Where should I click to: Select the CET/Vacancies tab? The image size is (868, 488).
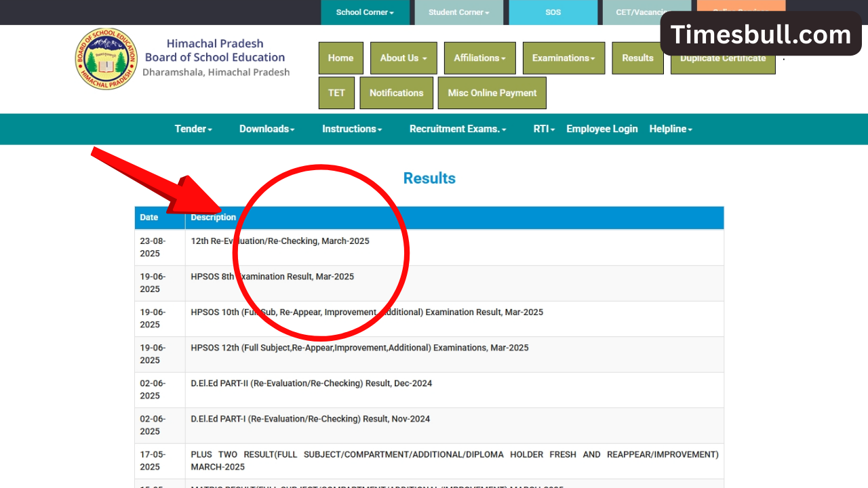tap(646, 12)
